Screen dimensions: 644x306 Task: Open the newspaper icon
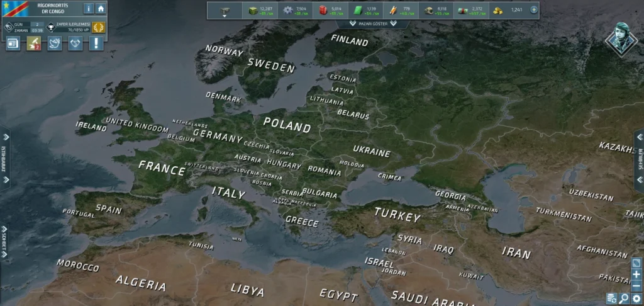pyautogui.click(x=13, y=43)
